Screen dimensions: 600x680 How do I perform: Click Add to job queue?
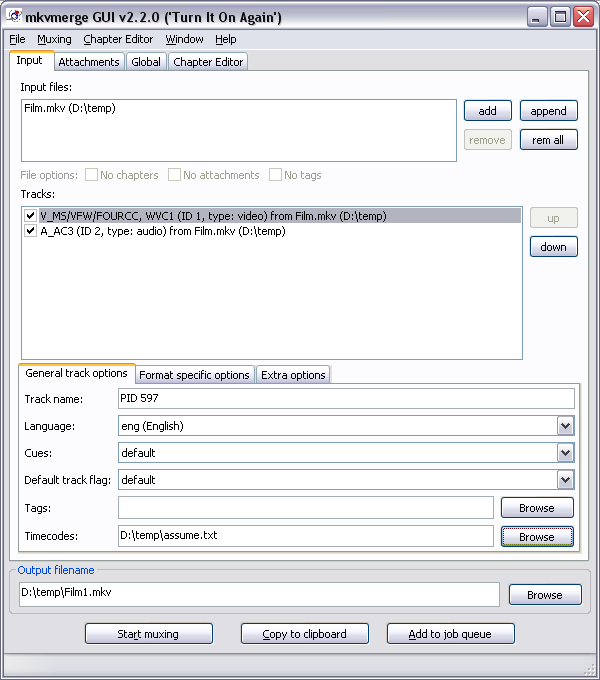click(x=450, y=634)
